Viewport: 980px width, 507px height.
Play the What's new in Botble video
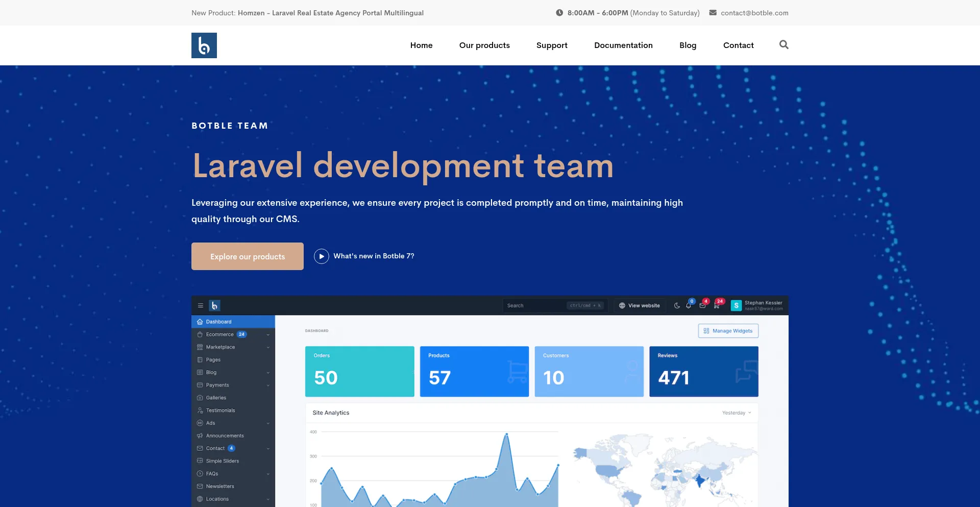pyautogui.click(x=321, y=256)
